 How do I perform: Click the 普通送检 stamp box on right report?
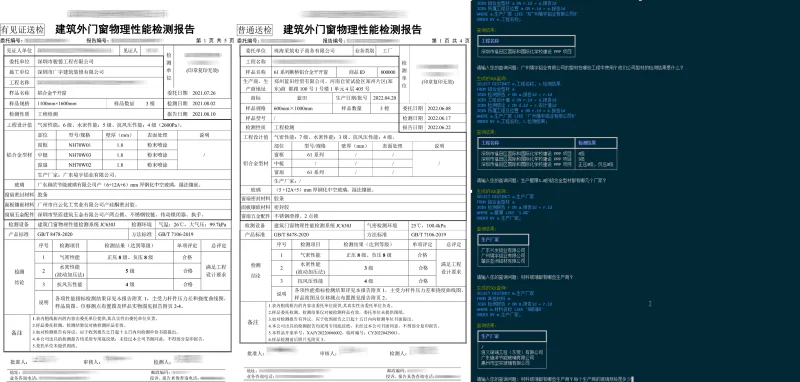point(256,29)
